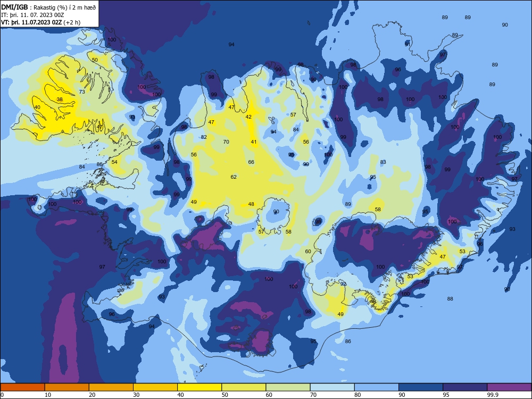Image resolution: width=532 pixels, height=399 pixels.
Task: Select the bright yellow 40–50 legend swatch
Action: (199, 387)
